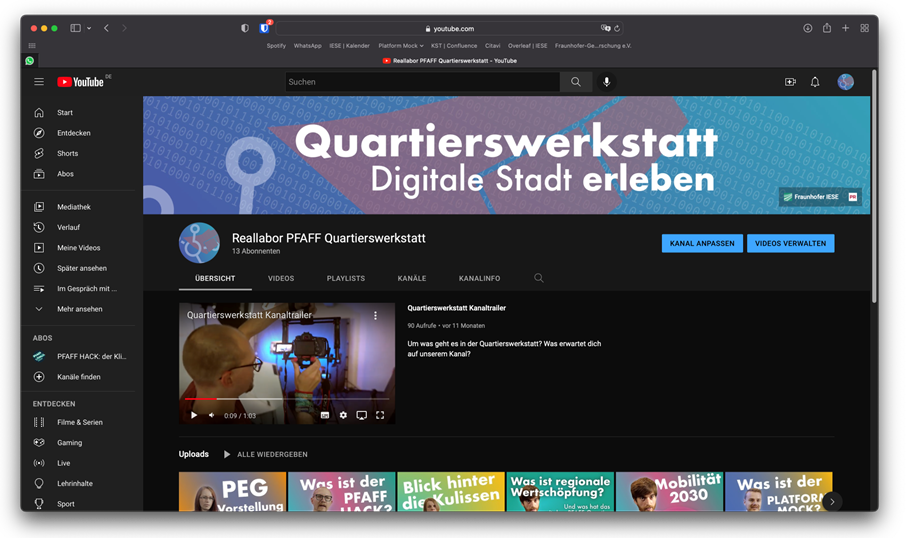This screenshot has width=907, height=538.
Task: Start voice search with microphone icon
Action: (x=606, y=82)
